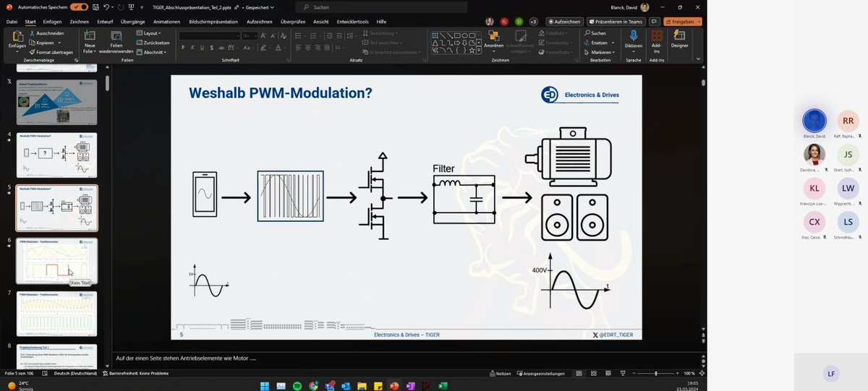Viewport: 868px width, 391px height.
Task: Click Einfügen clipboard paste button
Action: (x=17, y=41)
